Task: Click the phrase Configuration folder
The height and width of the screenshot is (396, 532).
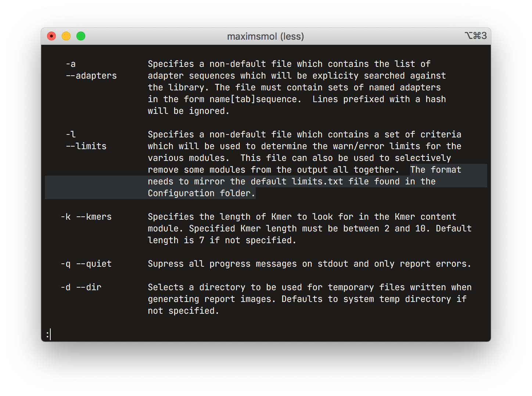Action: tap(201, 193)
